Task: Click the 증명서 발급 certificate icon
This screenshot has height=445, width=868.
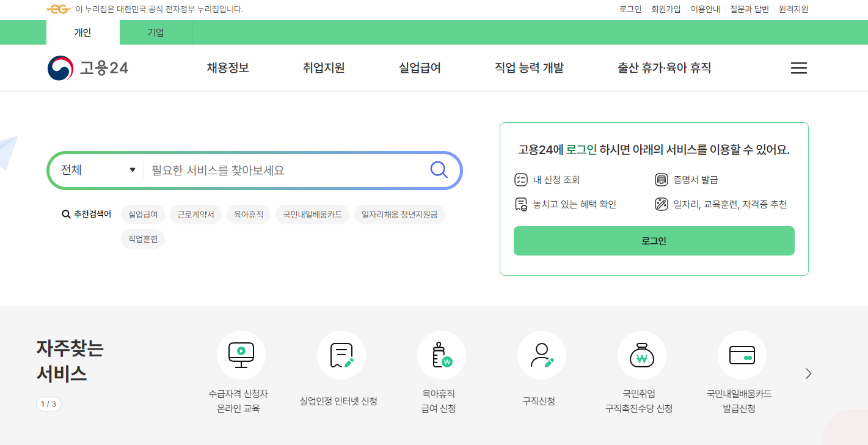Action: coord(661,180)
